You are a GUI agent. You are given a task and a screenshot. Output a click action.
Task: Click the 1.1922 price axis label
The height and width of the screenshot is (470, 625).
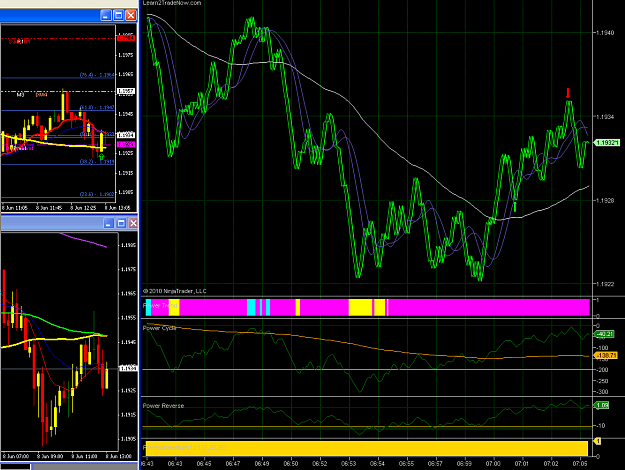tap(605, 284)
